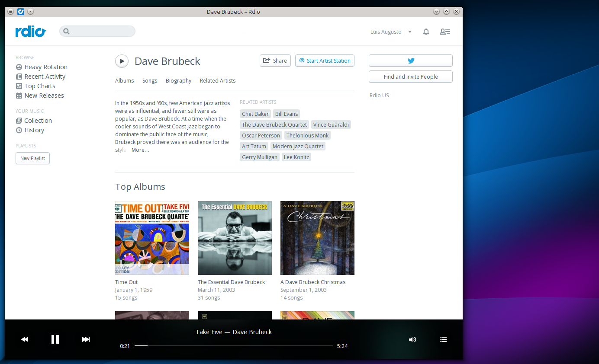Open A Dave Brubeck Christmas cover
The image size is (599, 364).
coord(317,238)
